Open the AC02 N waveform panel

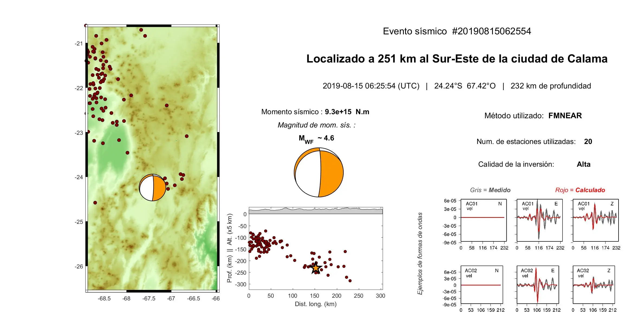click(482, 285)
